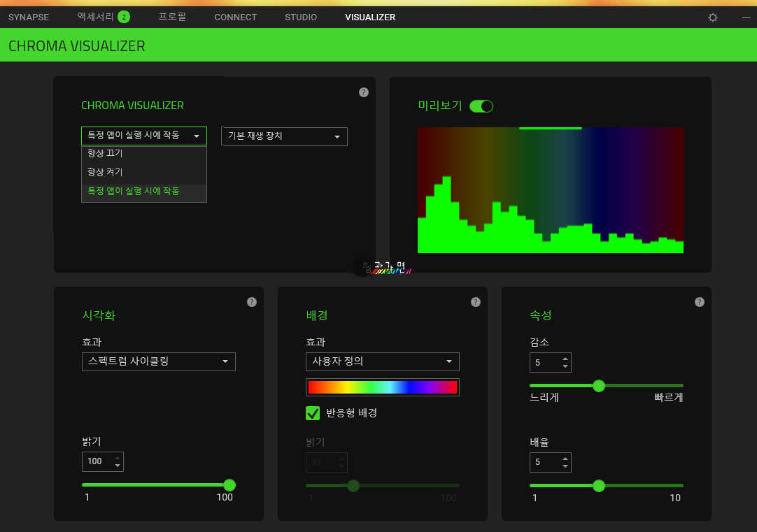
Task: Open the 스펙트럼 사이클링 effect dropdown
Action: point(158,361)
